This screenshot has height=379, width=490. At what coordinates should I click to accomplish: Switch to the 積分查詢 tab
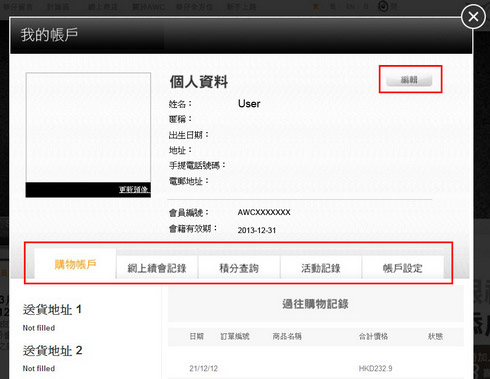click(239, 267)
